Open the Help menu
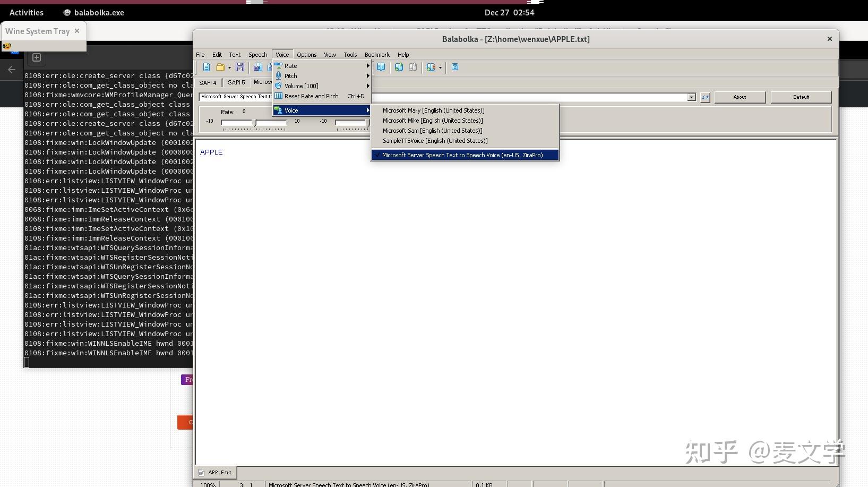 point(403,55)
